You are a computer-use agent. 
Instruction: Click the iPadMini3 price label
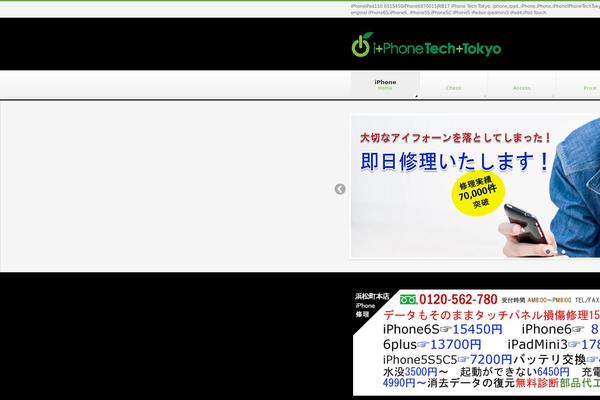(554, 344)
